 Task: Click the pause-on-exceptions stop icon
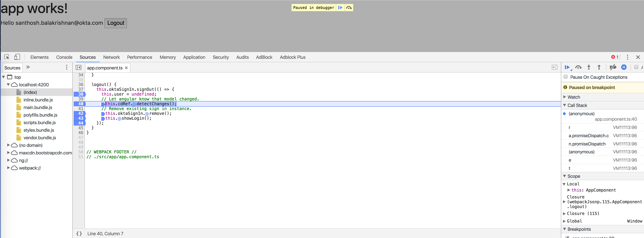624,67
